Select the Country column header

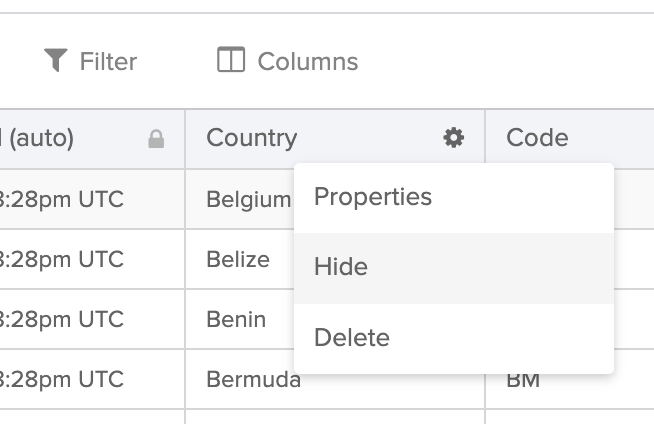pyautogui.click(x=252, y=138)
